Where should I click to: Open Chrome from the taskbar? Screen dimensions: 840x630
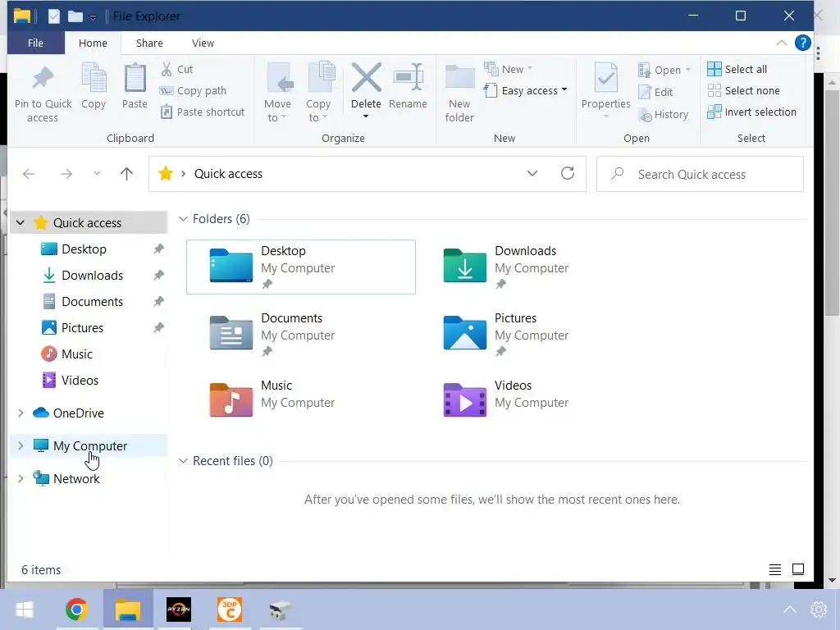click(76, 609)
